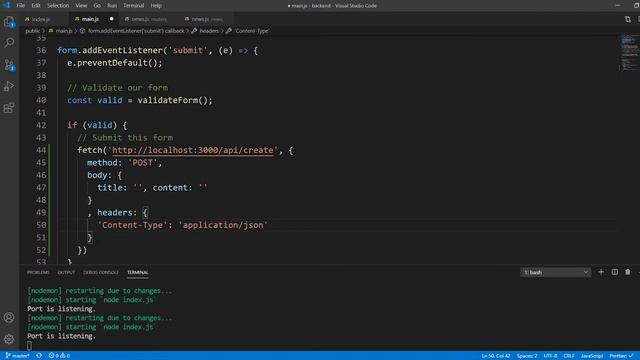Click last 'Port is listening.' terminal line
Screen dimensions: 640x360
[61, 336]
